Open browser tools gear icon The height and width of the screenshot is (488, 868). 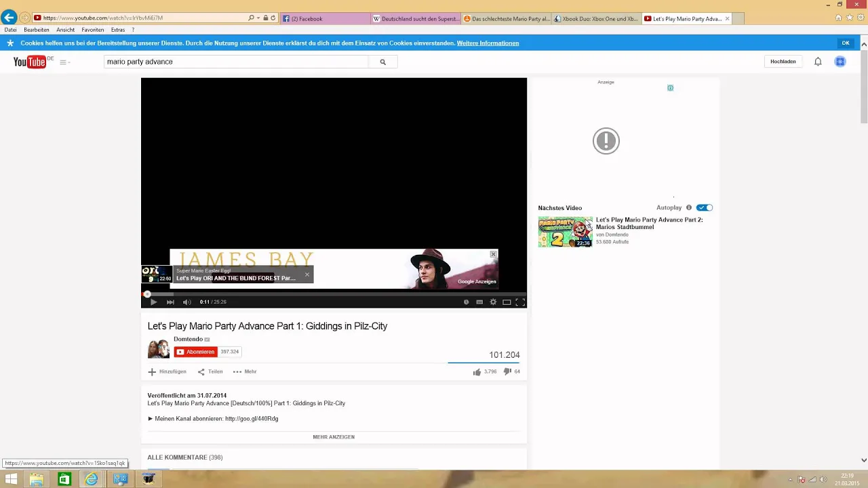[x=860, y=18]
